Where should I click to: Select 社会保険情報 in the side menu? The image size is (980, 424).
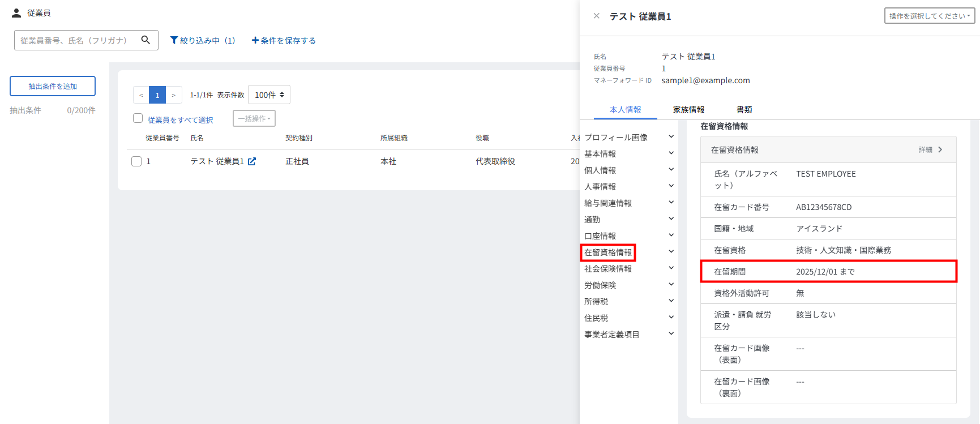click(608, 269)
